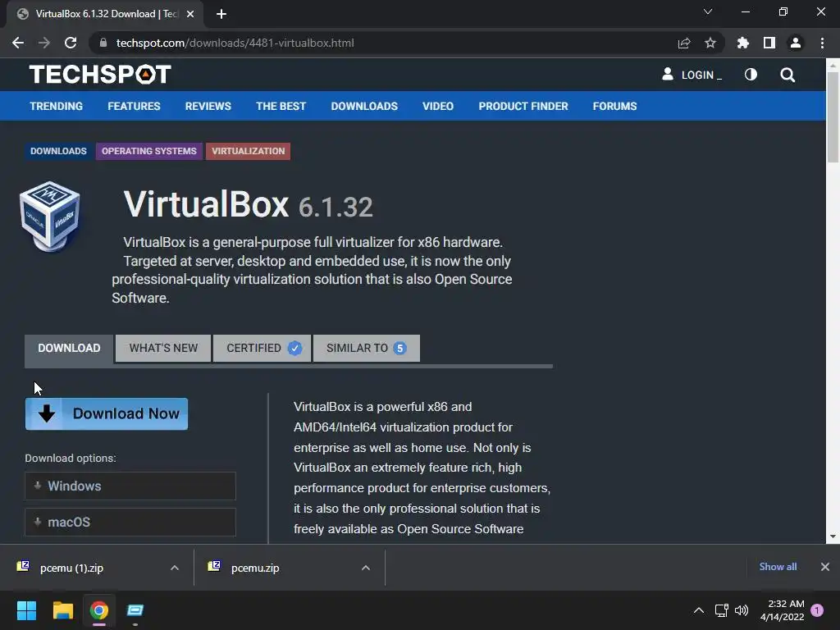
Task: Click the browser forward arrow
Action: pos(44,43)
